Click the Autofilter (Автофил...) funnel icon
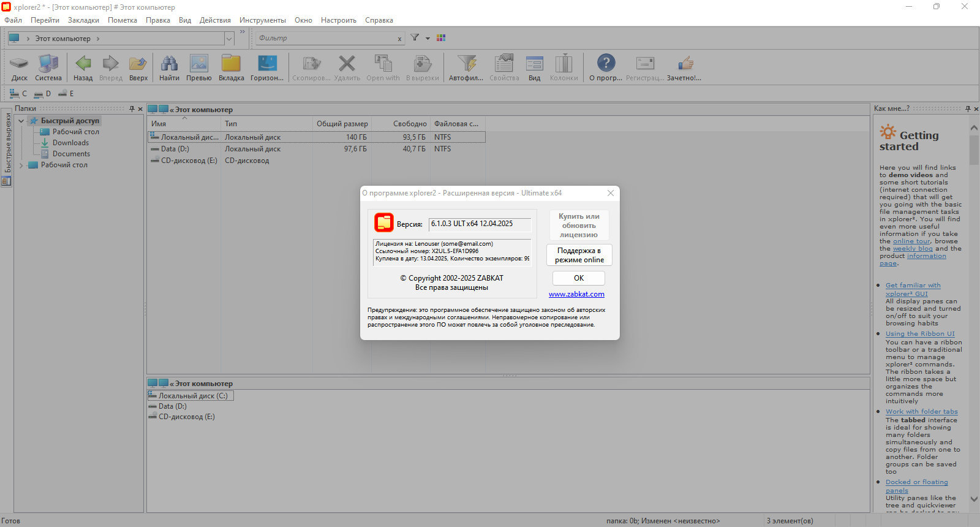980x527 pixels. [466, 64]
